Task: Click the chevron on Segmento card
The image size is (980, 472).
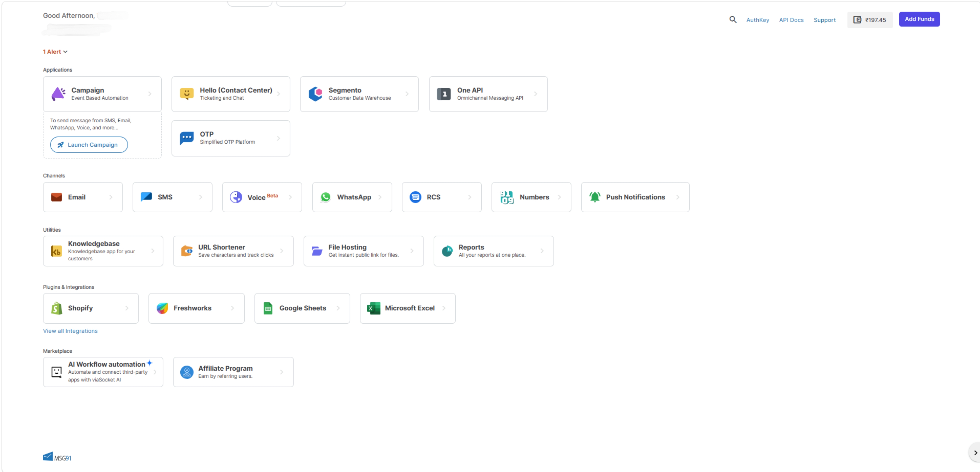Action: 407,94
